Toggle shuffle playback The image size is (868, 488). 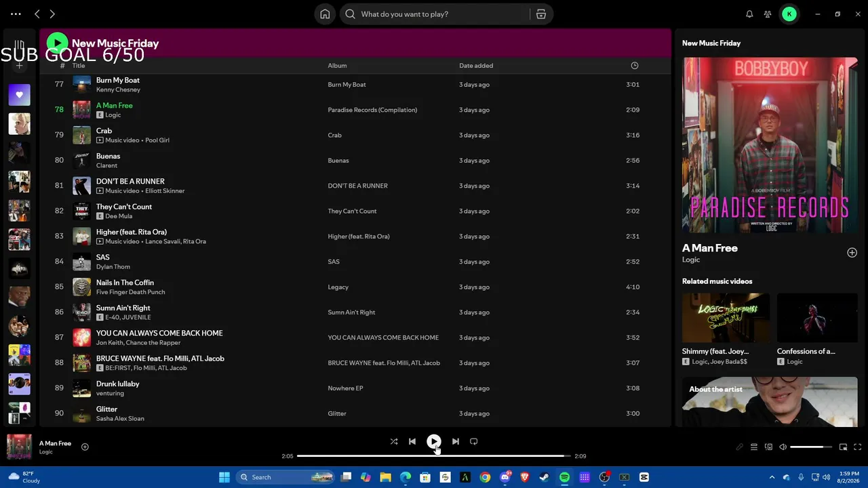pyautogui.click(x=394, y=442)
